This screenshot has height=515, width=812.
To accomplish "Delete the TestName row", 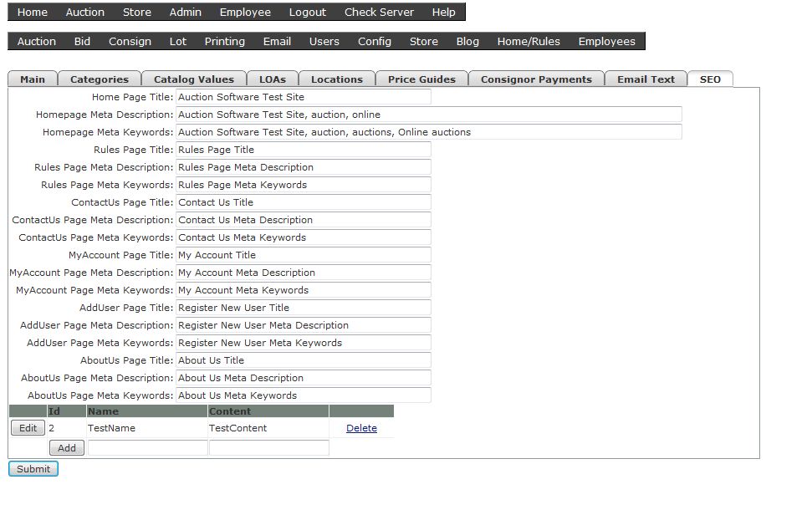I will coord(361,428).
